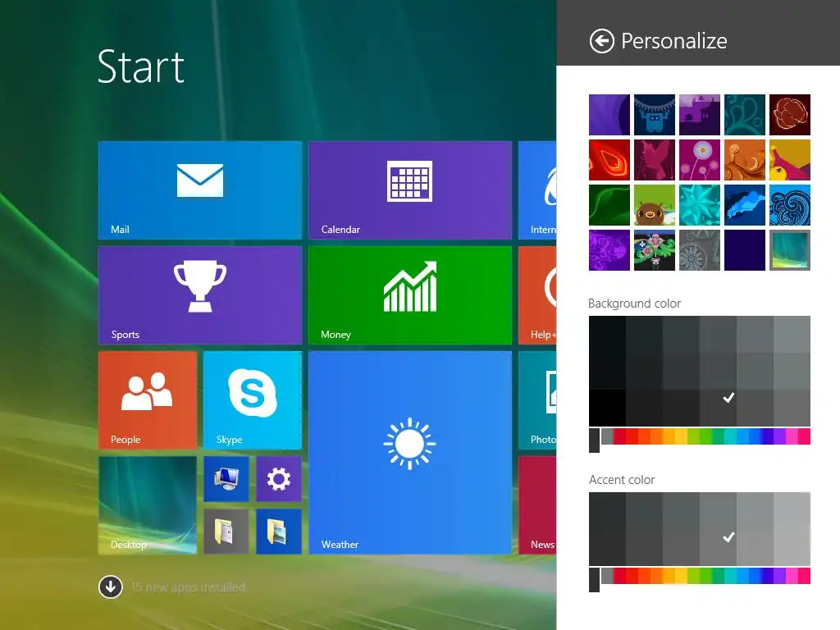Screen dimensions: 840x630
Task: Launch the Skype tile
Action: (x=253, y=400)
